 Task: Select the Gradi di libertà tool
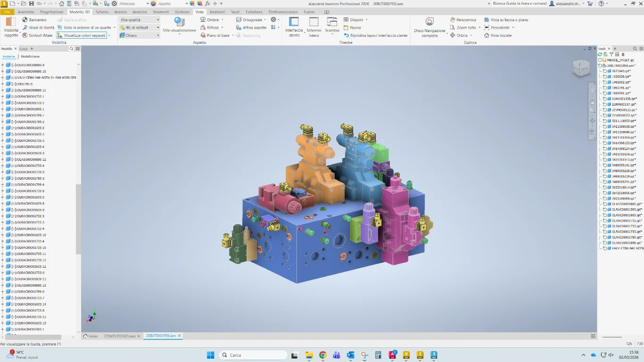[x=25, y=27]
